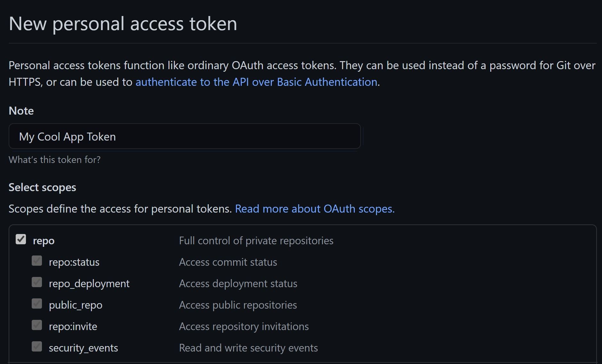602x364 pixels.
Task: Enable the security_events scope
Action: 36,346
